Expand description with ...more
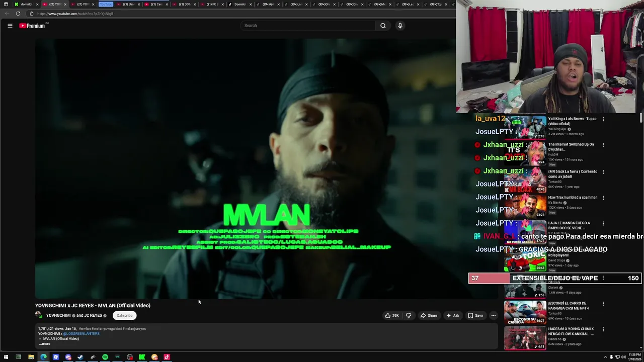 [x=46, y=344]
